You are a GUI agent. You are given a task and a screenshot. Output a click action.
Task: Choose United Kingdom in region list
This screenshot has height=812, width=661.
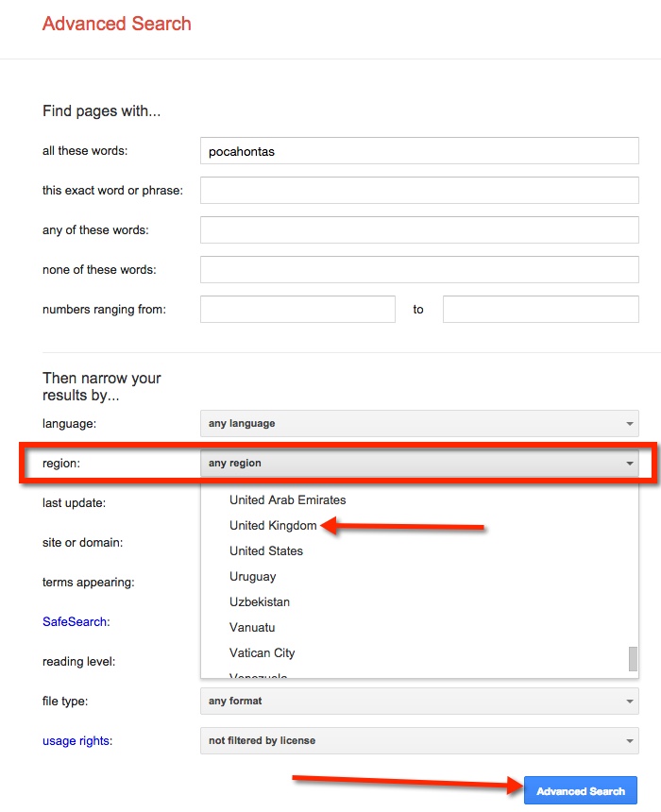tap(273, 526)
